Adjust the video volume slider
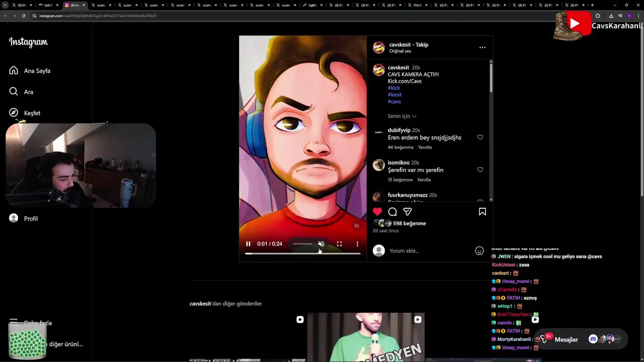The width and height of the screenshot is (644, 362). (302, 244)
